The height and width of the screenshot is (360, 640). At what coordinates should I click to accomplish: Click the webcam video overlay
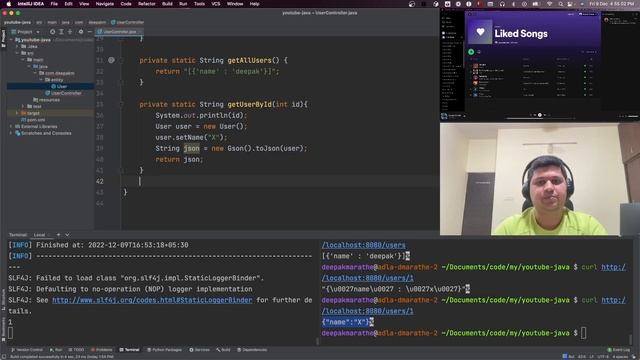(x=540, y=179)
